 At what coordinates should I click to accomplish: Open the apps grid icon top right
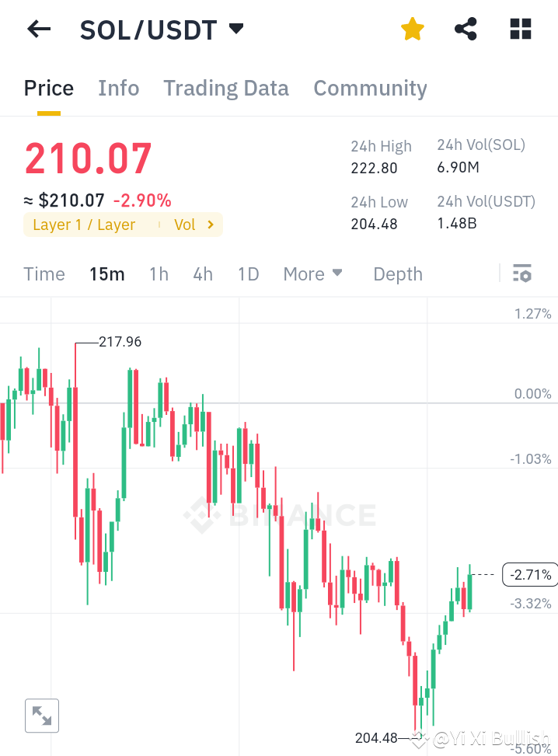[x=519, y=29]
